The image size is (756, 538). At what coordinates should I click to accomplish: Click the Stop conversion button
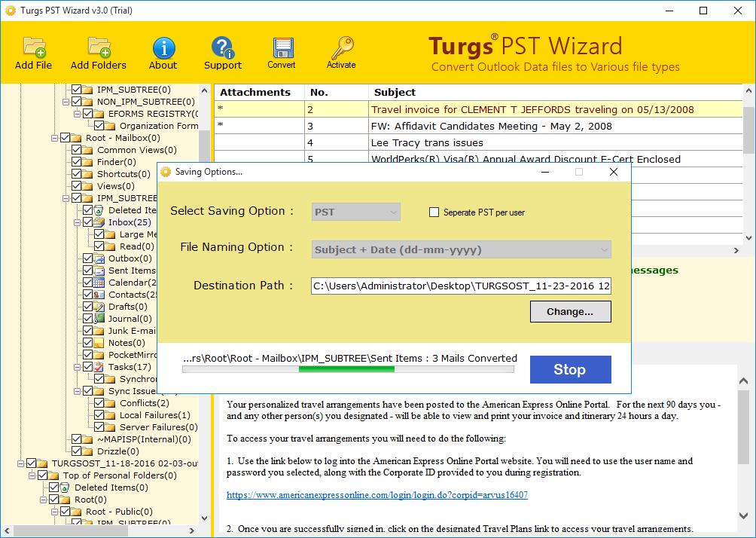(x=570, y=370)
